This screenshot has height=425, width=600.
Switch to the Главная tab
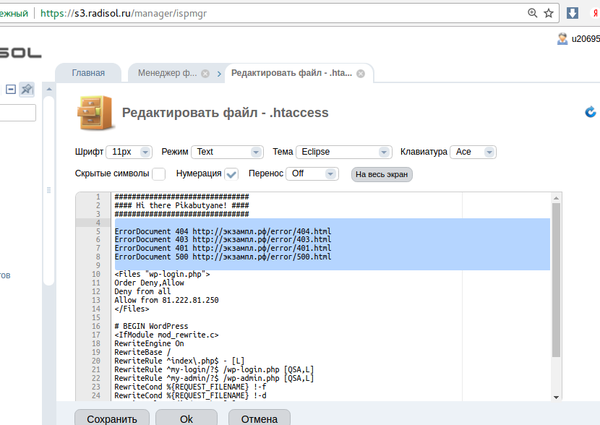click(x=88, y=73)
